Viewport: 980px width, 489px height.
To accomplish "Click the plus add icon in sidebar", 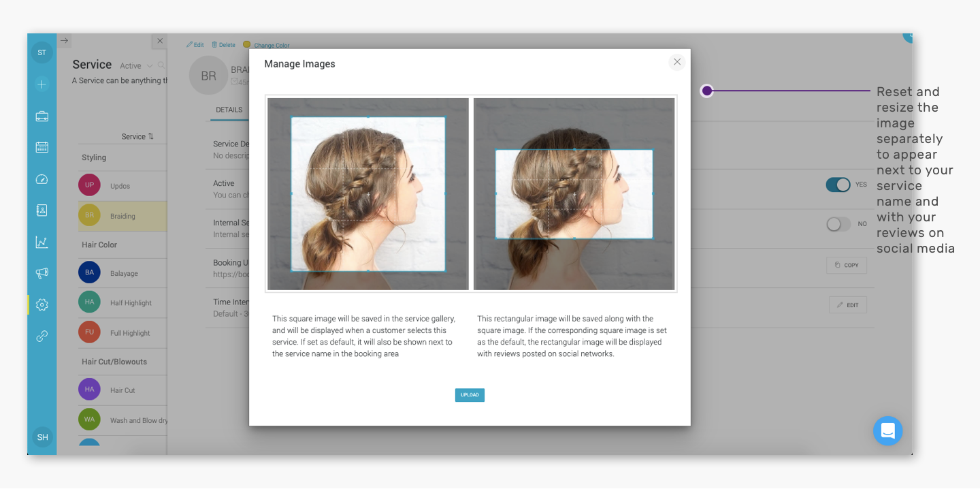I will pos(42,84).
